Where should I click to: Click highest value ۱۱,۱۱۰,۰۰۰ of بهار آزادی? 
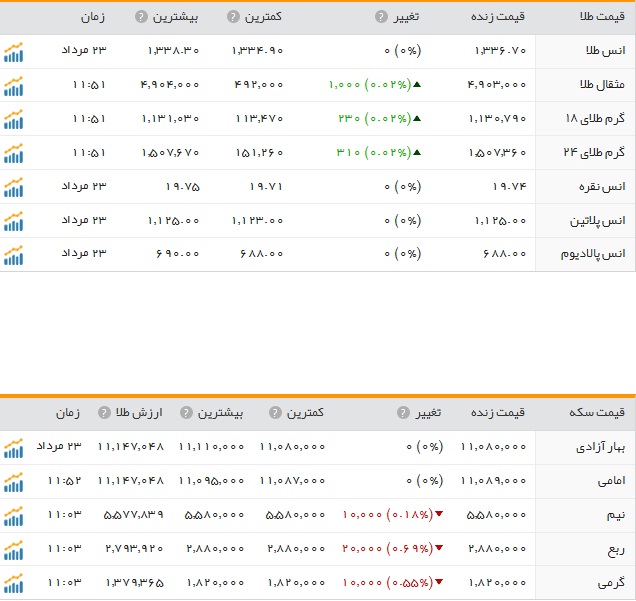211,446
